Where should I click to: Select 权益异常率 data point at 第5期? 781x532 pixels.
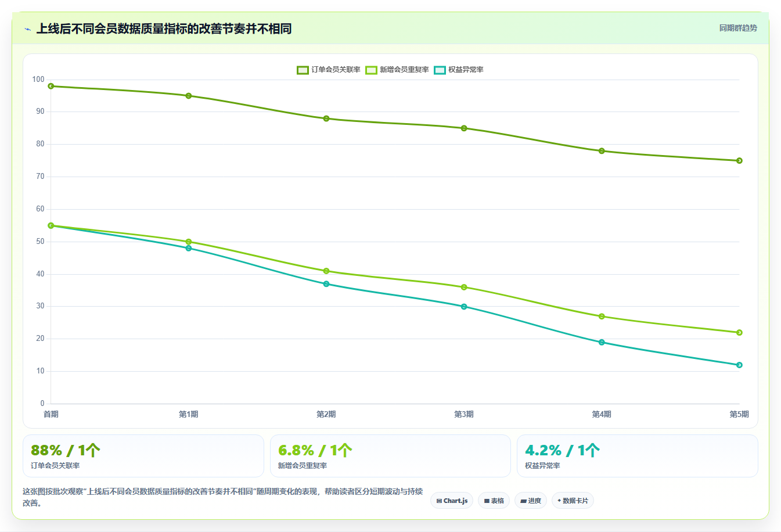(739, 365)
